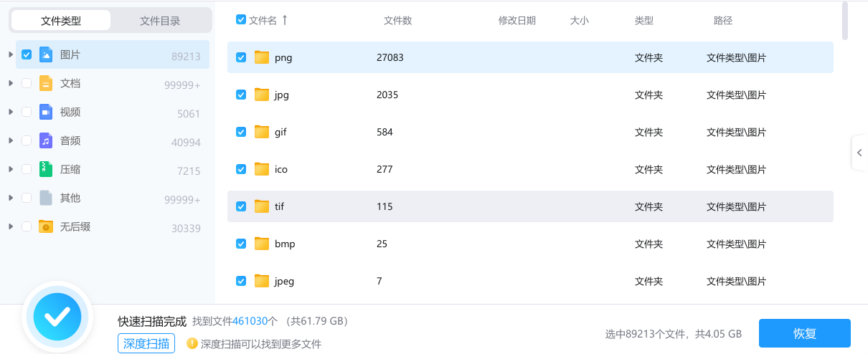Open the png folder icon
This screenshot has width=868, height=354.
[x=261, y=57]
